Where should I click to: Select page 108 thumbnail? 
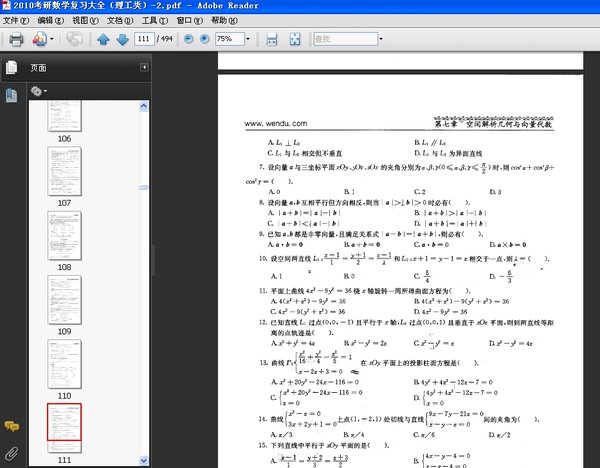64,235
